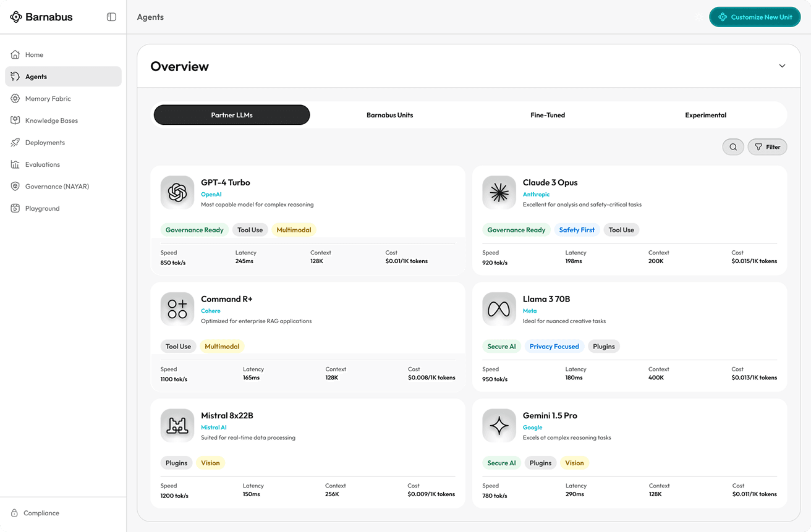
Task: Click Plugins tag on Gemini 1.5 Pro
Action: 540,463
